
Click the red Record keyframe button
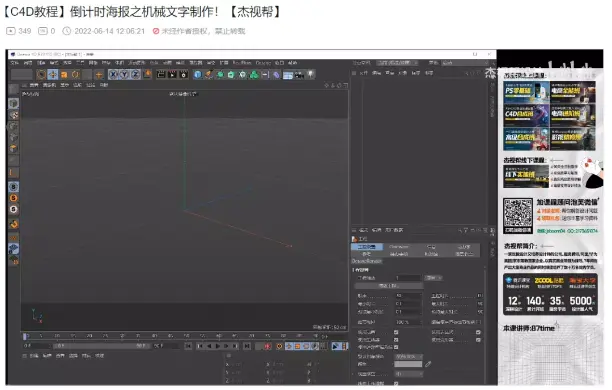pos(268,346)
